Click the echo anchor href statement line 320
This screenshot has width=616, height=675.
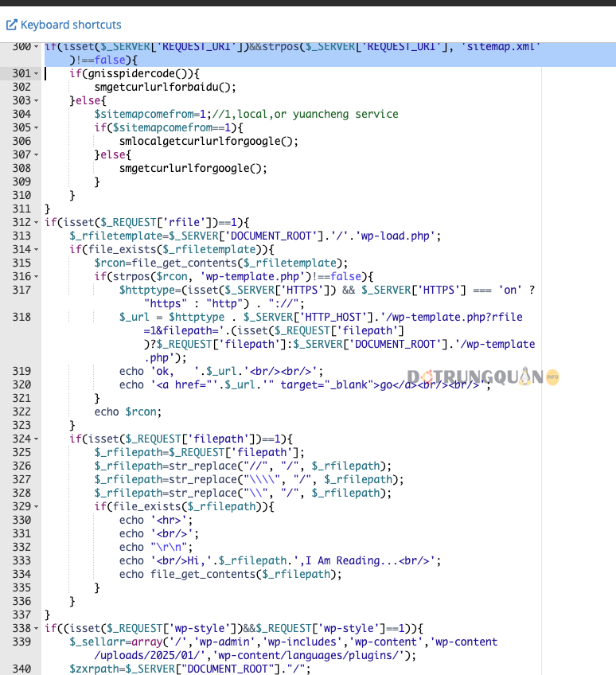[x=305, y=384]
